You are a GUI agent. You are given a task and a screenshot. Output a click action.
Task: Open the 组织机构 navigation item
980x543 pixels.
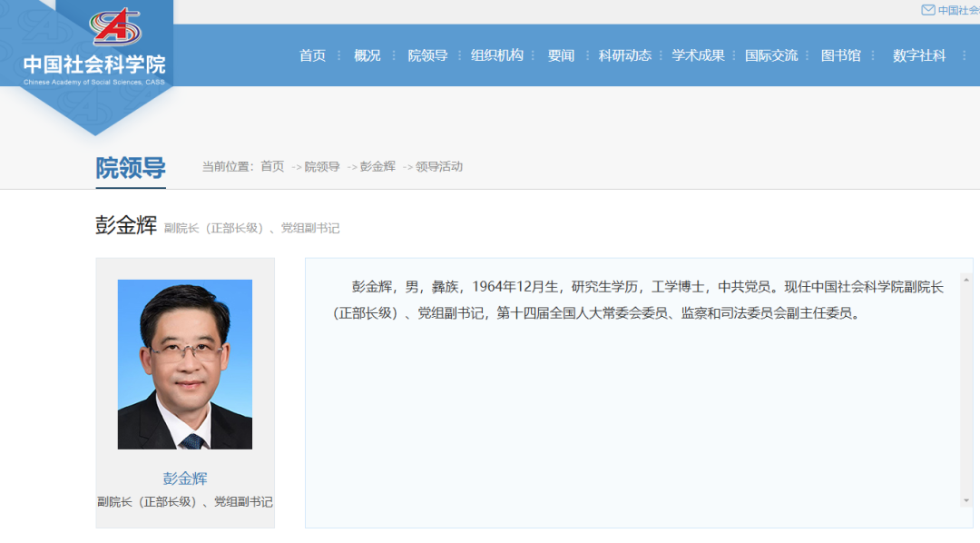click(x=497, y=55)
